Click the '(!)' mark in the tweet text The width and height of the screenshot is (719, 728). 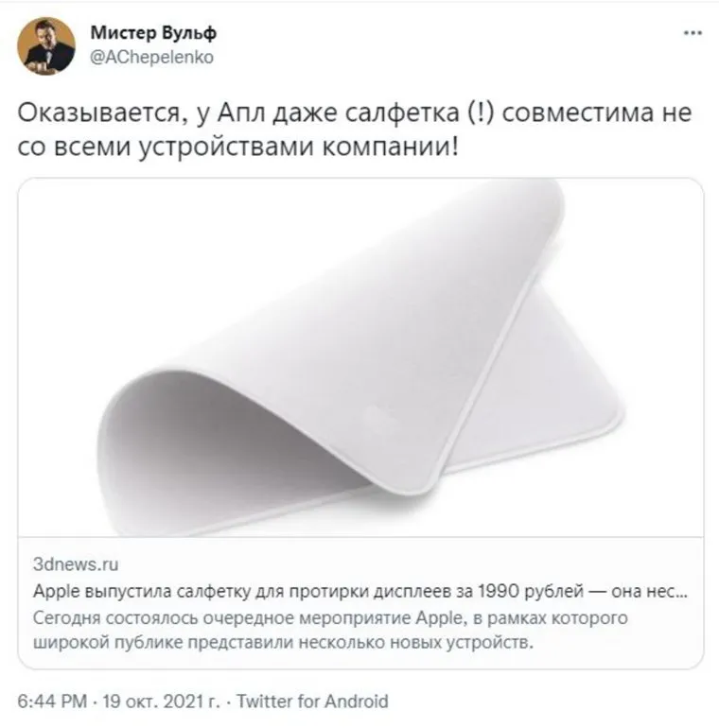[481, 113]
